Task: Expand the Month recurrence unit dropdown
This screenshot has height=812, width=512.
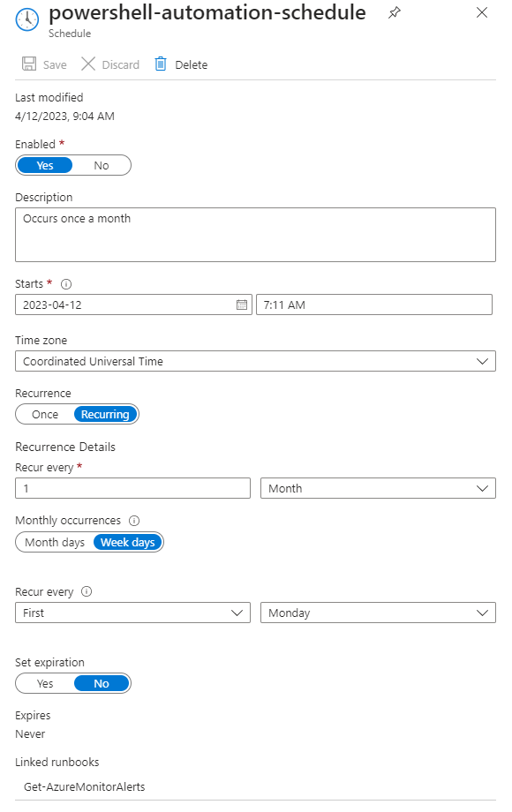Action: [378, 488]
